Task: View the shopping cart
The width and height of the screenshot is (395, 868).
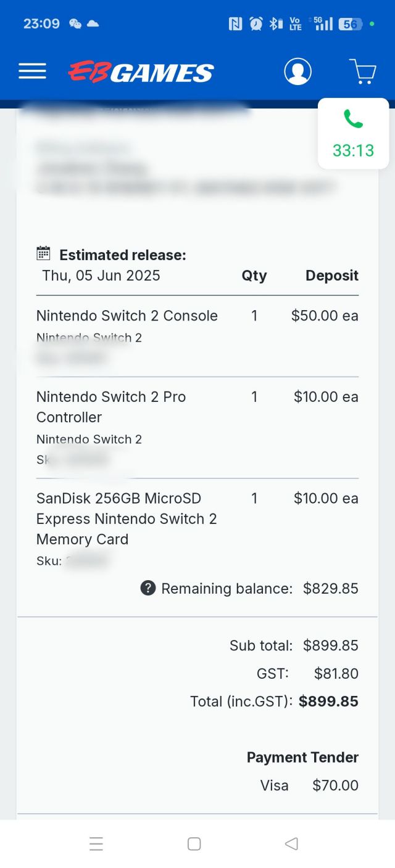Action: (x=362, y=72)
